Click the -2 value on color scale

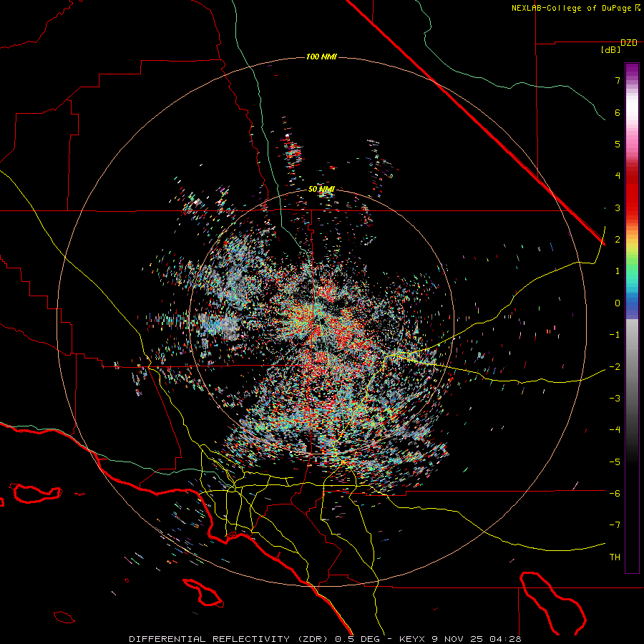(x=615, y=366)
